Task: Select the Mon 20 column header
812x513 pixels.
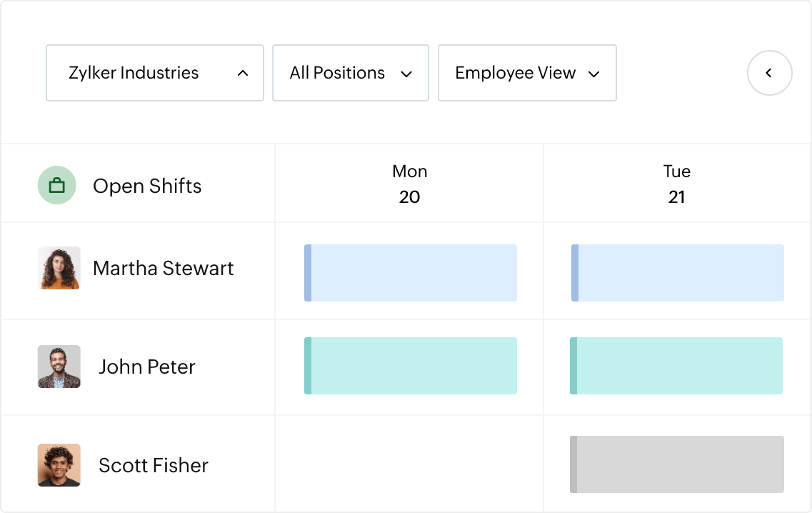Action: (x=409, y=184)
